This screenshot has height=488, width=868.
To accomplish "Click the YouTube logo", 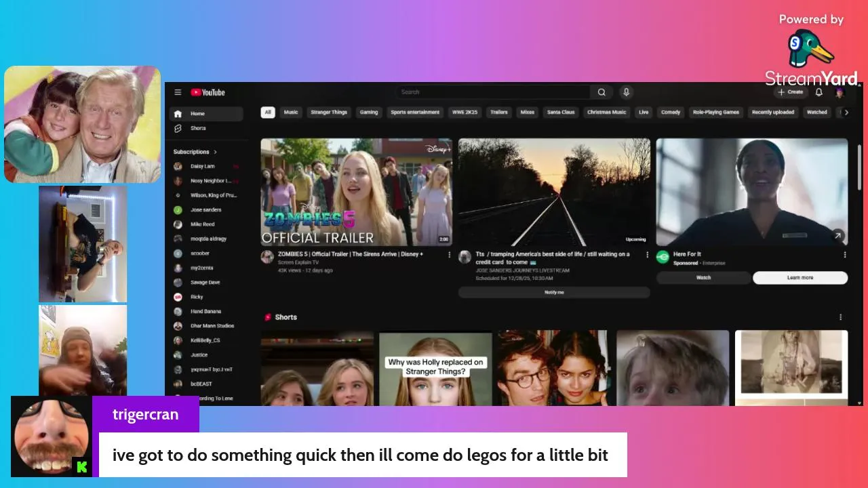I will (x=208, y=92).
